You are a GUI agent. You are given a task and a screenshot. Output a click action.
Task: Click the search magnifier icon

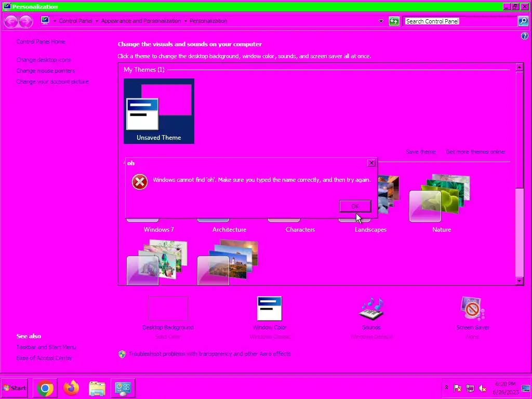(x=523, y=21)
